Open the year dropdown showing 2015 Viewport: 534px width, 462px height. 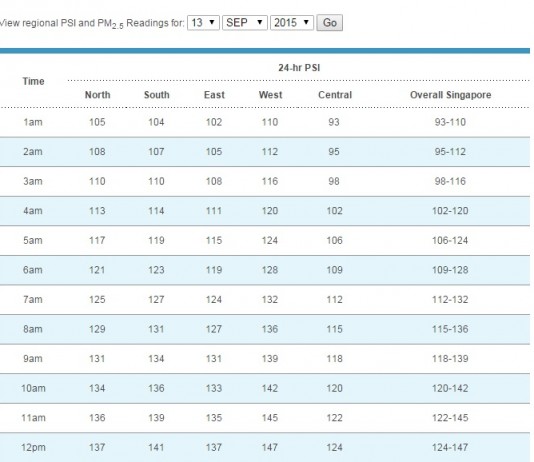coord(292,23)
